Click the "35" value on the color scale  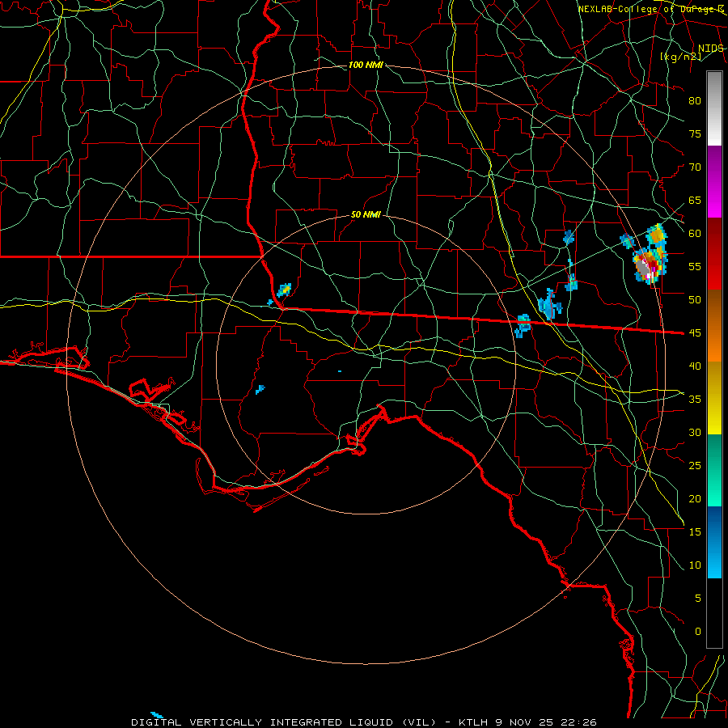coord(695,400)
